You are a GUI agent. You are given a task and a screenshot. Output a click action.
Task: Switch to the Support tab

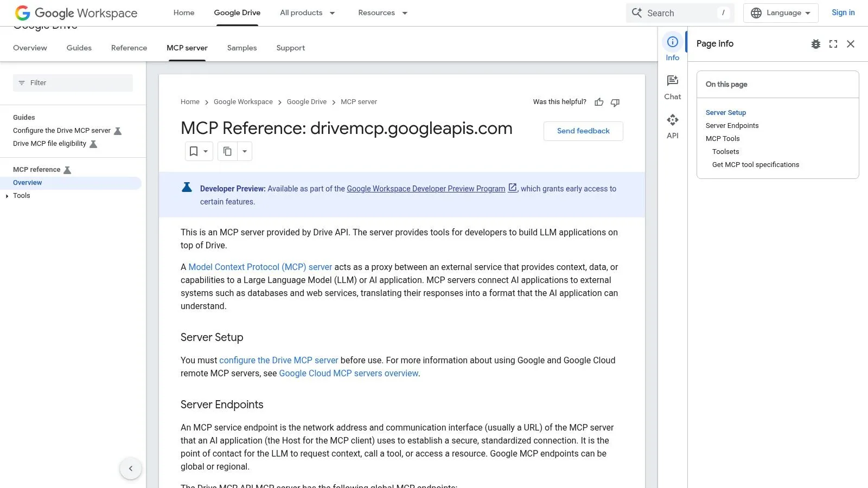[291, 48]
